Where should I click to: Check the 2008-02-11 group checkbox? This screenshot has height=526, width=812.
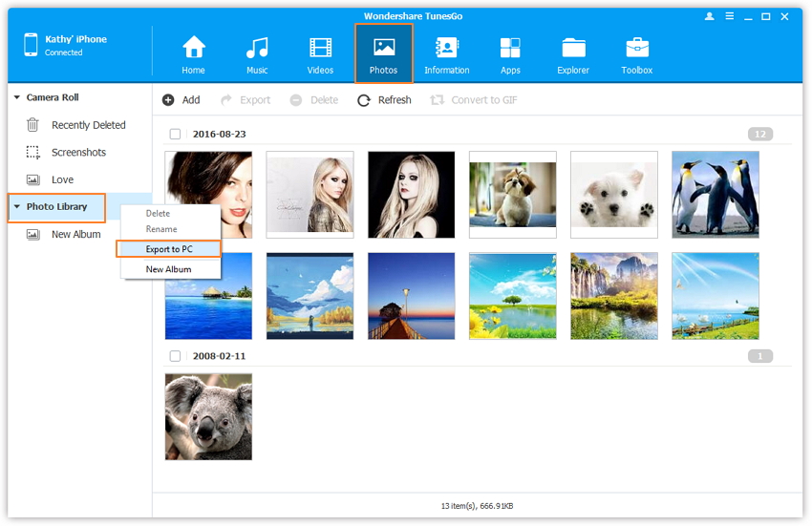175,356
